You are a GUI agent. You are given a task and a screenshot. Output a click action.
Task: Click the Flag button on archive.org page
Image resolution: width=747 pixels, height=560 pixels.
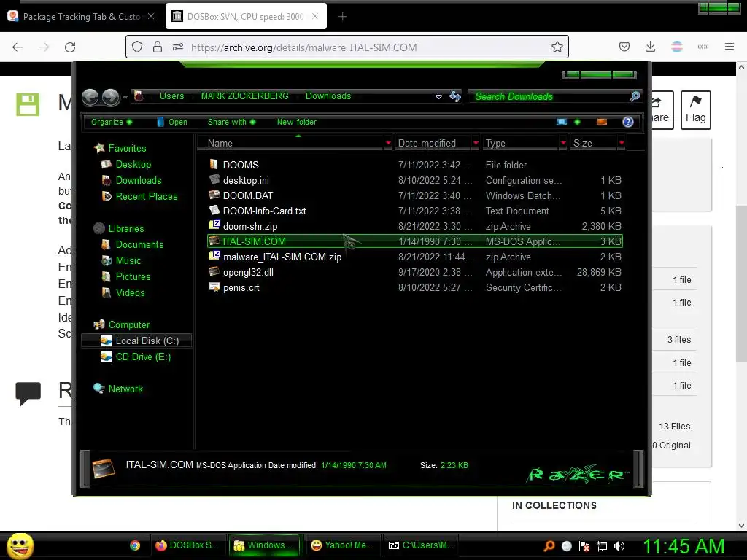(695, 109)
